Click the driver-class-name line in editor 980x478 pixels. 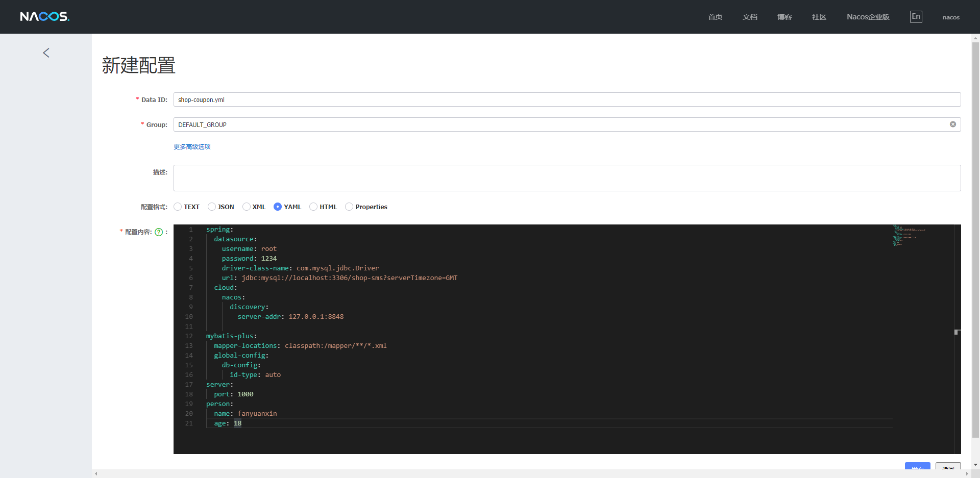tap(300, 268)
